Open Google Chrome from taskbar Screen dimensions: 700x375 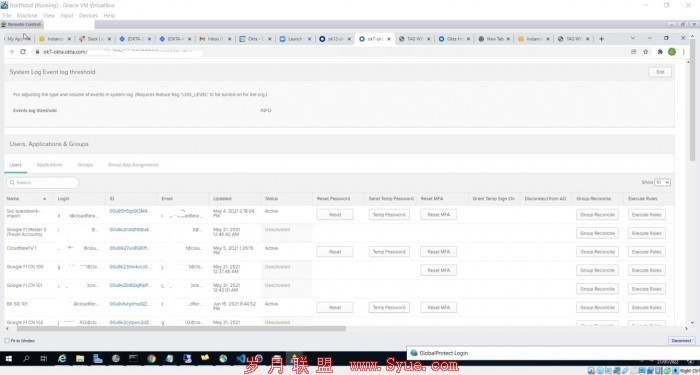click(151, 358)
